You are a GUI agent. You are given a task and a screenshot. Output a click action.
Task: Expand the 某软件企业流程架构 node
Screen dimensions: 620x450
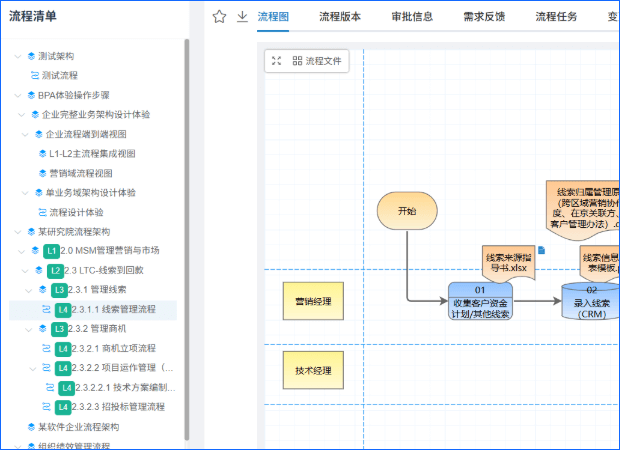tap(19, 426)
